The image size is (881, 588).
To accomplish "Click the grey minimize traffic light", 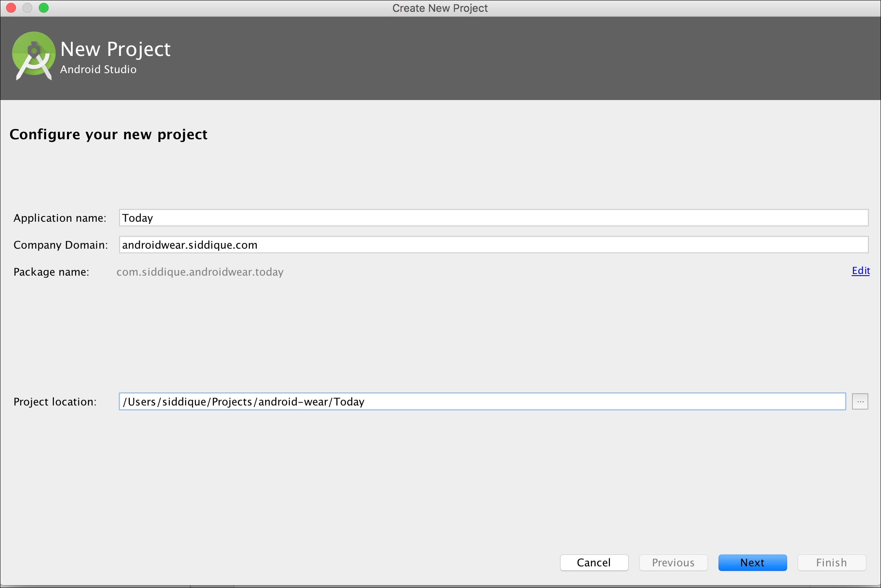I will tap(27, 7).
